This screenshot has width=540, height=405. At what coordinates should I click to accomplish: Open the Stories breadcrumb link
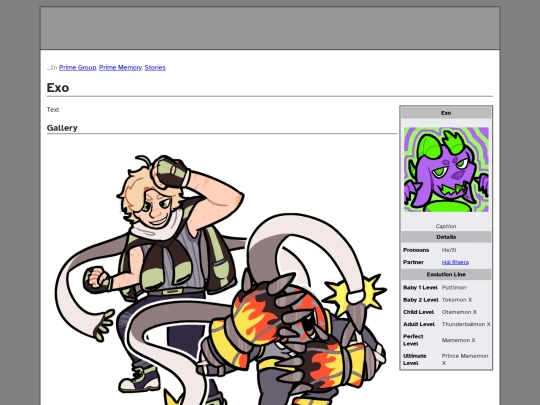click(x=155, y=68)
